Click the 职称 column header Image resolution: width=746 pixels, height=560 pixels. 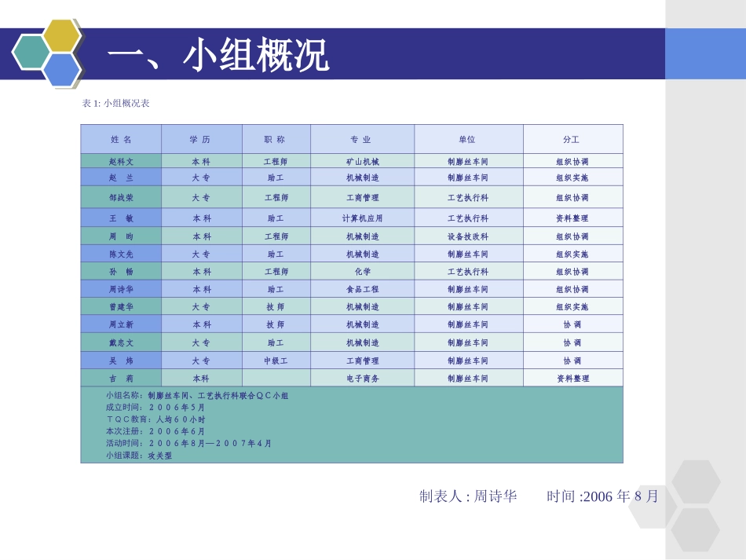(x=276, y=139)
